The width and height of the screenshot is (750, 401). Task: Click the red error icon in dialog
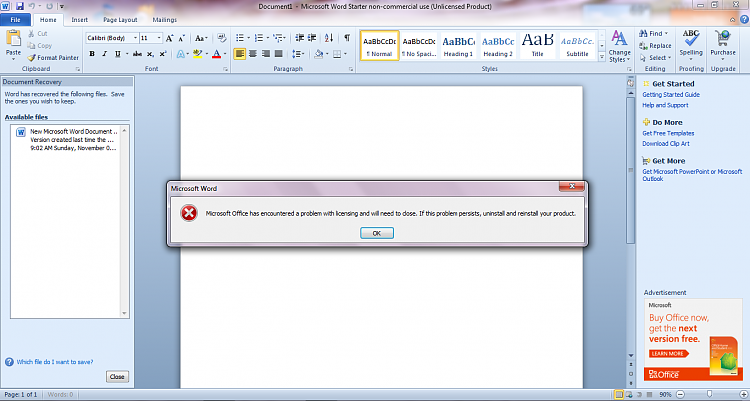189,213
